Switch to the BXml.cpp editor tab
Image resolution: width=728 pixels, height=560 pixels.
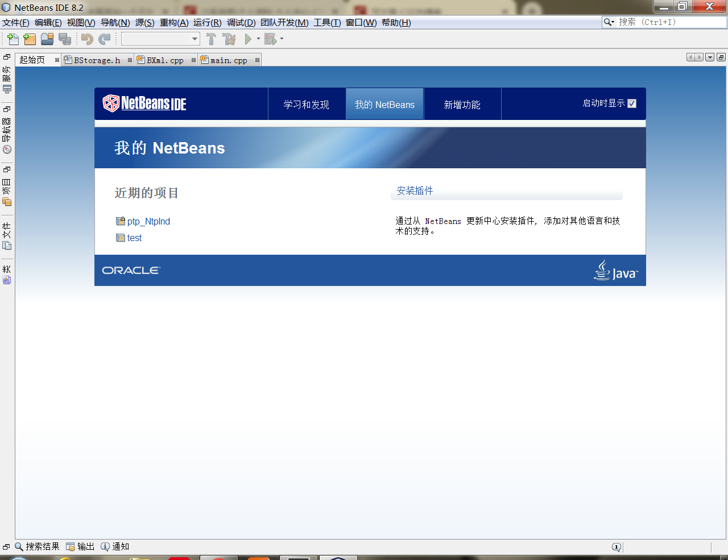(165, 60)
